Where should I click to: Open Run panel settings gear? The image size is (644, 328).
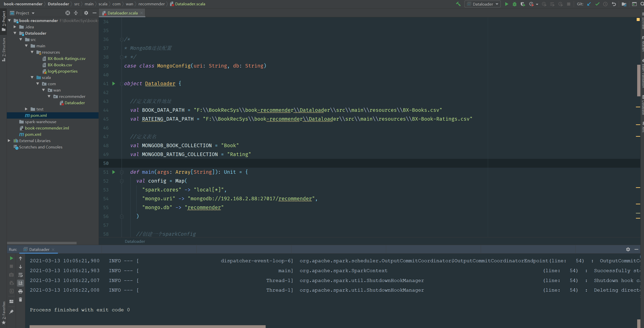628,249
